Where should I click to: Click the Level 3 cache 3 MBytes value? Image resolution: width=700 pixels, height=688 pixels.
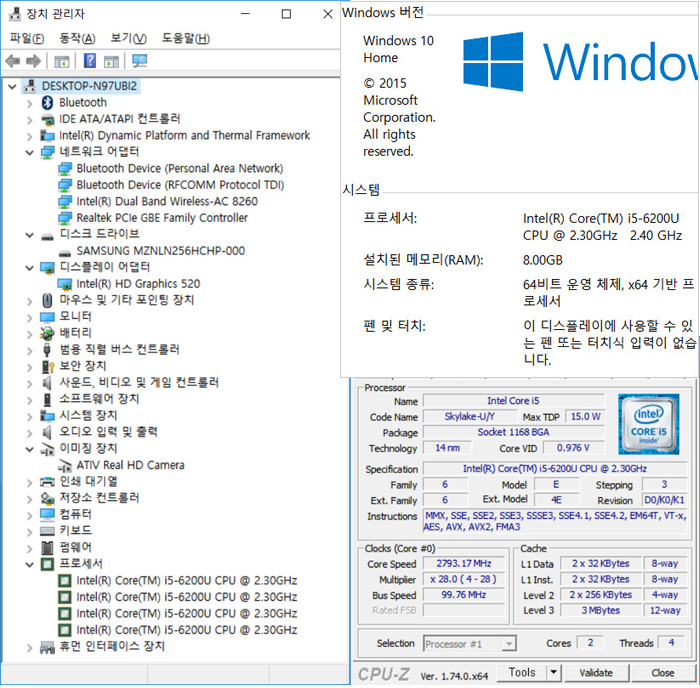point(600,610)
